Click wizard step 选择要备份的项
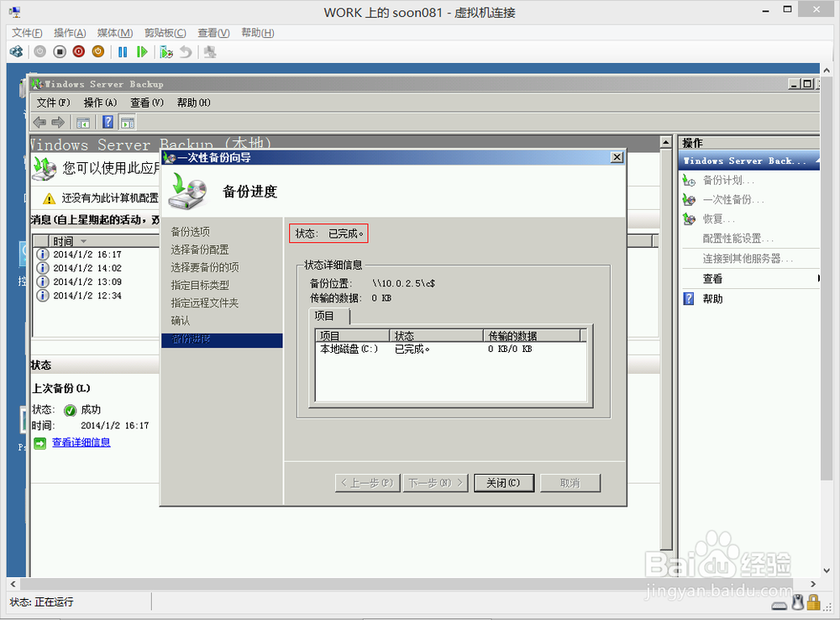Image resolution: width=840 pixels, height=620 pixels. (x=205, y=267)
